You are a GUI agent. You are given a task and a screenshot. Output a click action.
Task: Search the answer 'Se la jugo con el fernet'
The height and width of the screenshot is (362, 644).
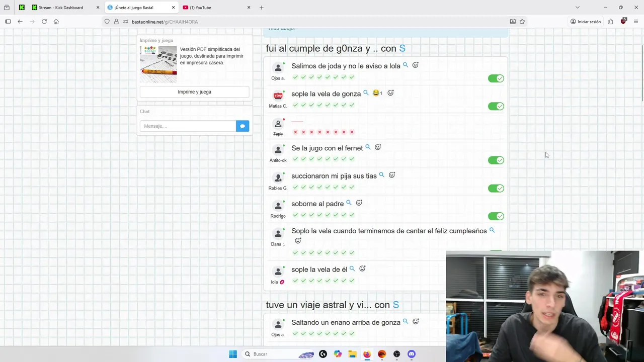[368, 147]
